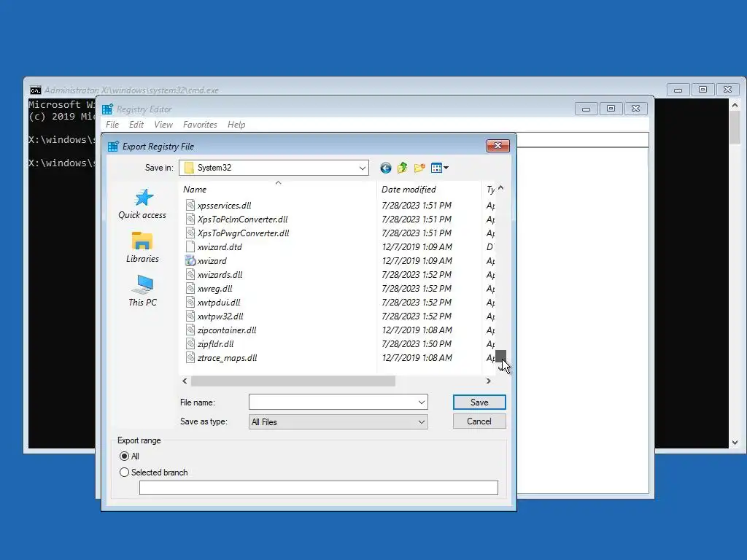Select the All export range radio button
This screenshot has height=560, width=747.
point(124,456)
